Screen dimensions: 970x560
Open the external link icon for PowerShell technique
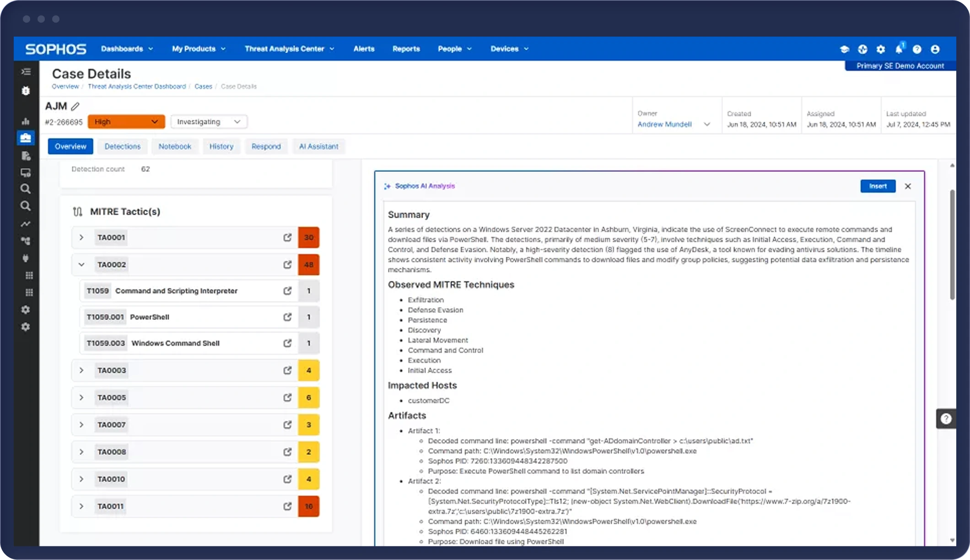pyautogui.click(x=287, y=317)
